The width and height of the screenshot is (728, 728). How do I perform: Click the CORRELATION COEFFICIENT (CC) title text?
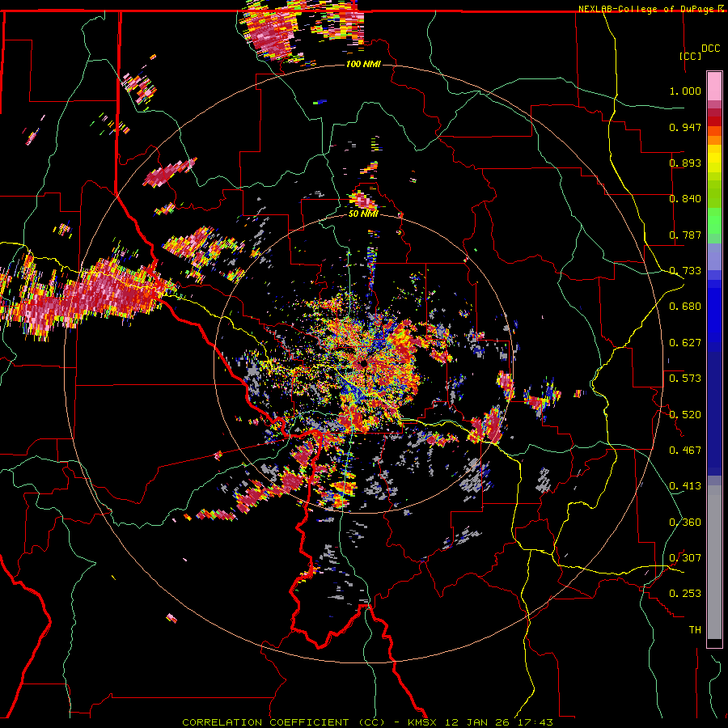coord(284,722)
